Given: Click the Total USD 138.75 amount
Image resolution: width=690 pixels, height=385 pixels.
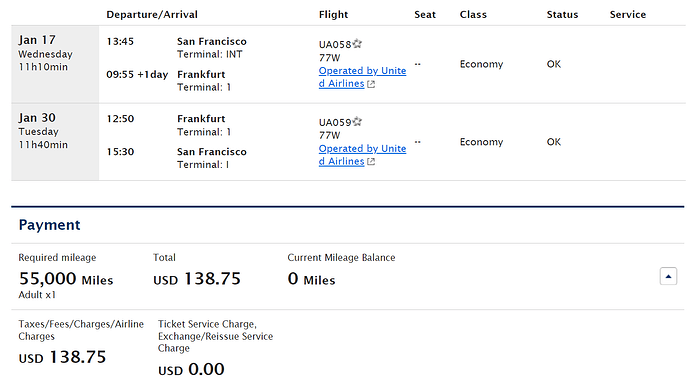Looking at the screenshot, I should 197,279.
